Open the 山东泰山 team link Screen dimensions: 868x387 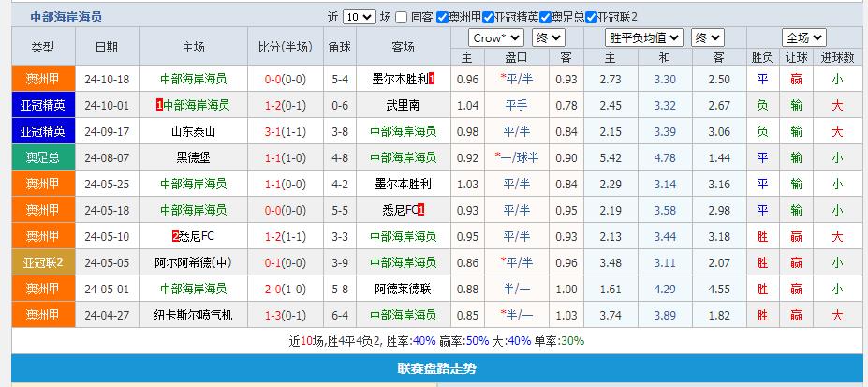194,131
